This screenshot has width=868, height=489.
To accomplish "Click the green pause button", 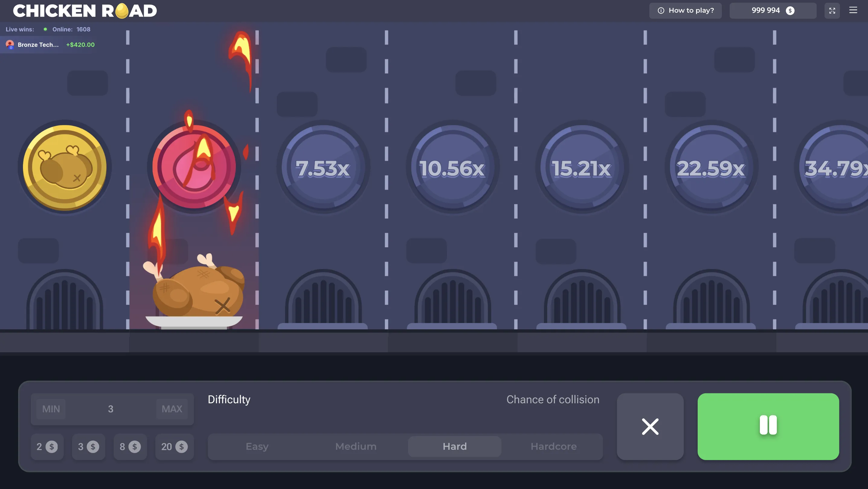I will tap(768, 426).
